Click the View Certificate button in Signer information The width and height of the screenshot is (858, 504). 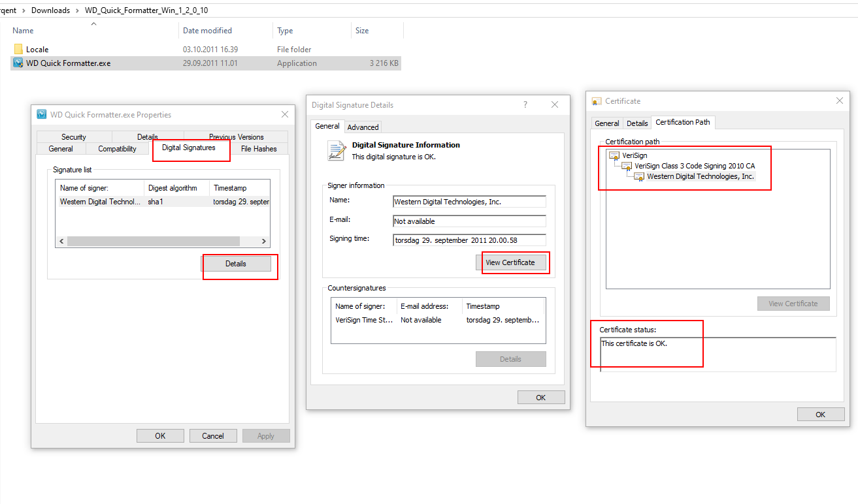point(510,262)
